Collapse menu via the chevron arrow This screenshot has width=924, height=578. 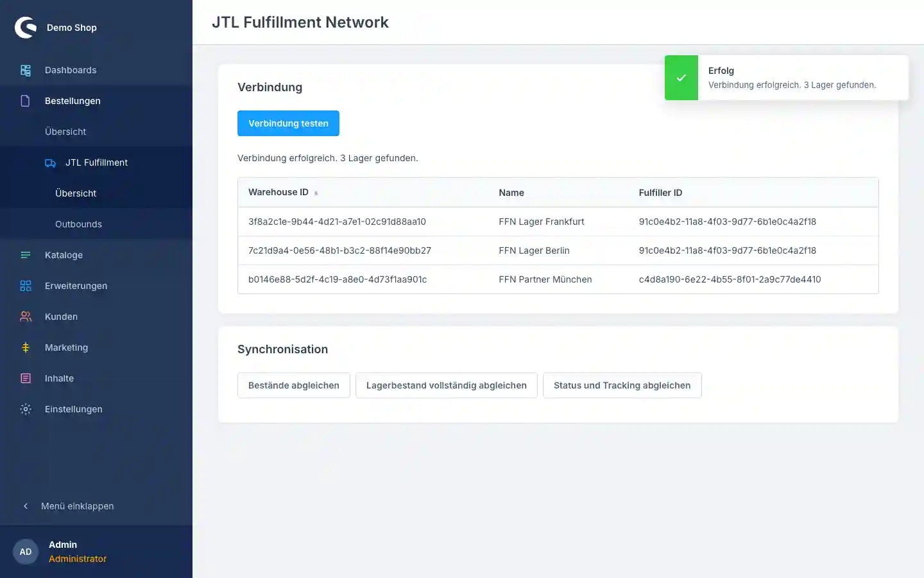point(26,506)
